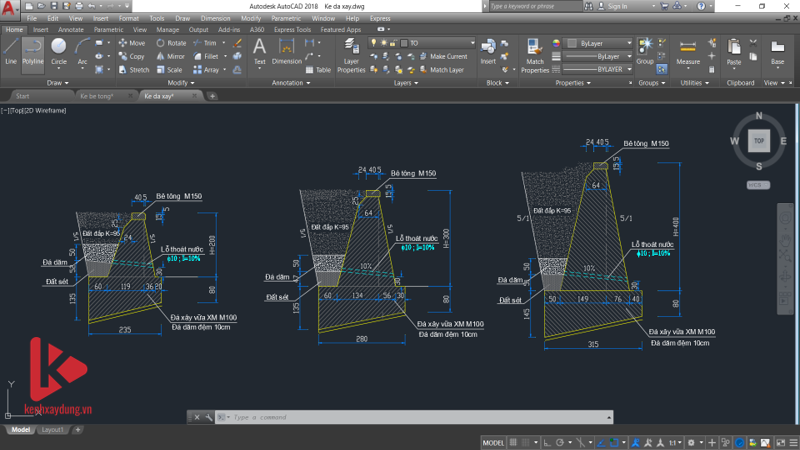Click the Dimension tool
This screenshot has width=800, height=450.
287,50
